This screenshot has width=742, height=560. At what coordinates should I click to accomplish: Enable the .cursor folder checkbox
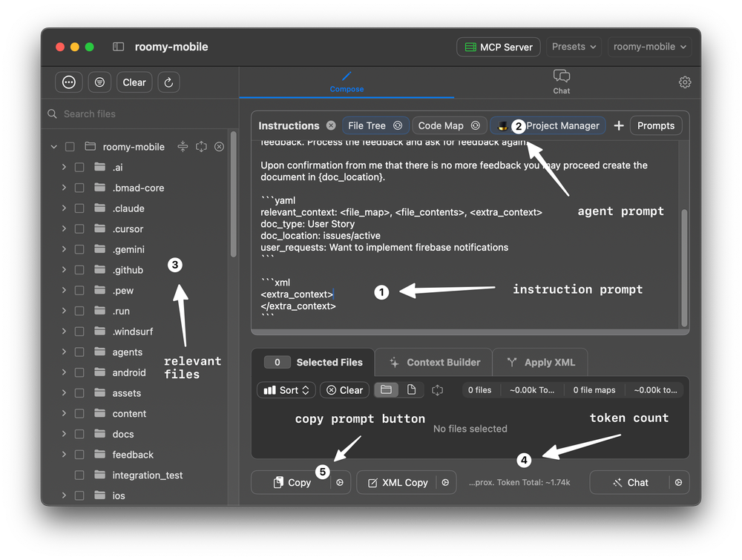[x=79, y=229]
